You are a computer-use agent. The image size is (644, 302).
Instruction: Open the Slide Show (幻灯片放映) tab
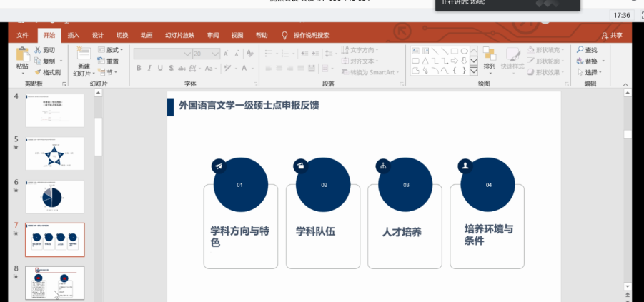(x=179, y=35)
